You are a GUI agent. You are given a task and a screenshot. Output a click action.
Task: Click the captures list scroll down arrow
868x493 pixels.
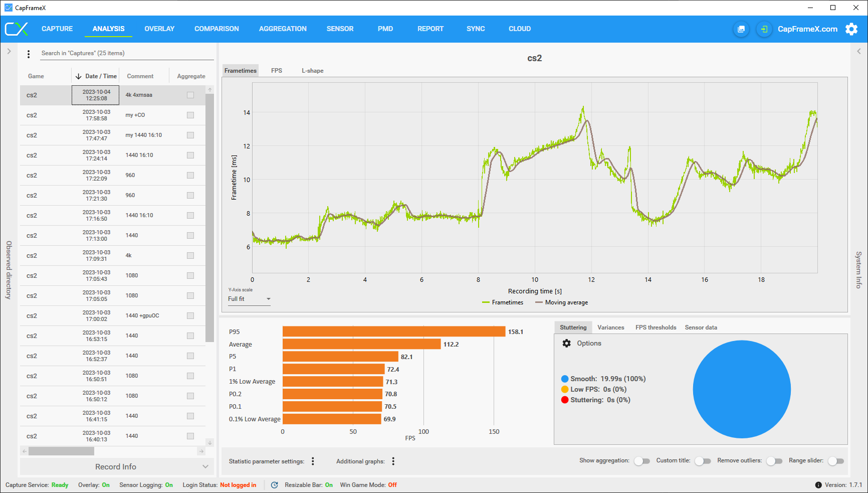click(x=210, y=442)
